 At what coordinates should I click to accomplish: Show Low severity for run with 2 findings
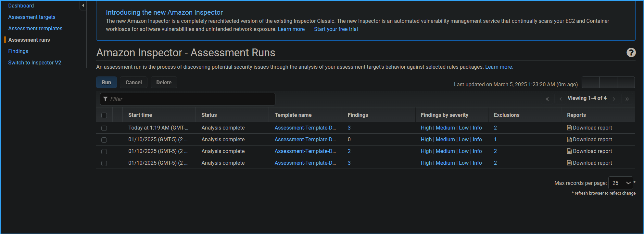point(464,151)
